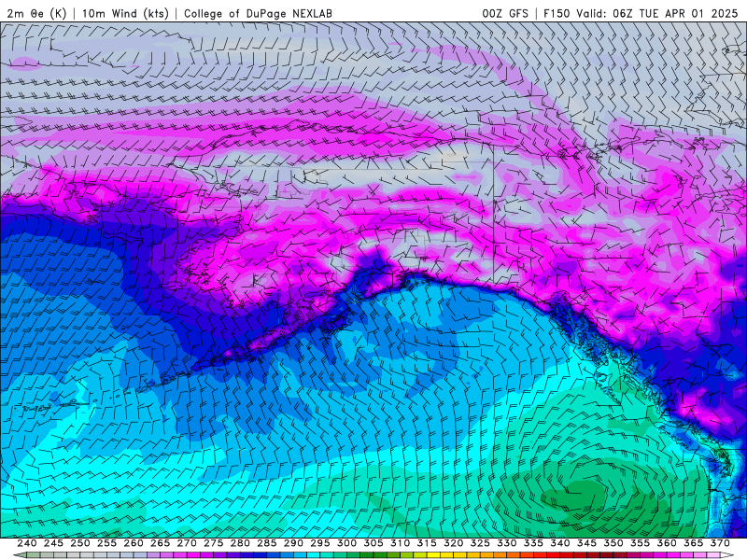Click the 340 legend label
The width and height of the screenshot is (747, 560).
coord(560,543)
